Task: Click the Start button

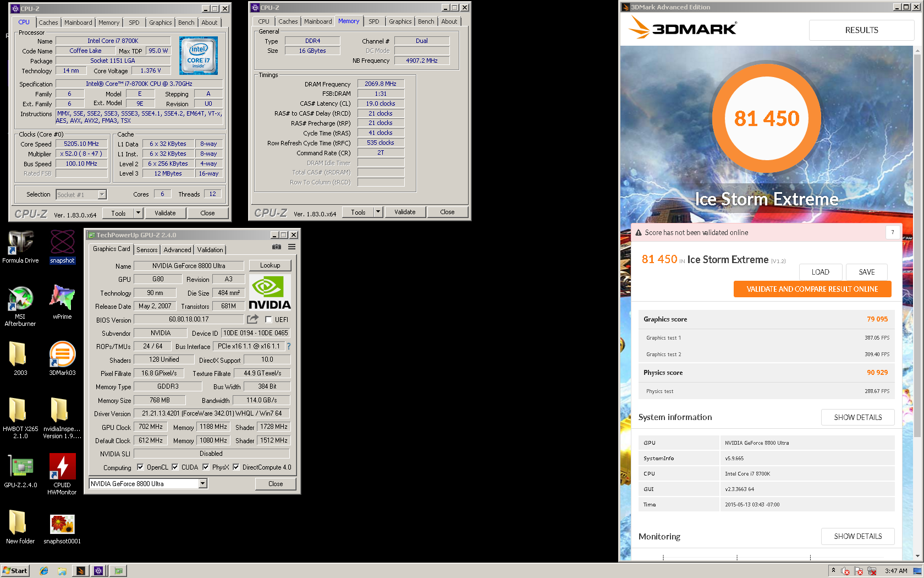Action: pos(15,571)
